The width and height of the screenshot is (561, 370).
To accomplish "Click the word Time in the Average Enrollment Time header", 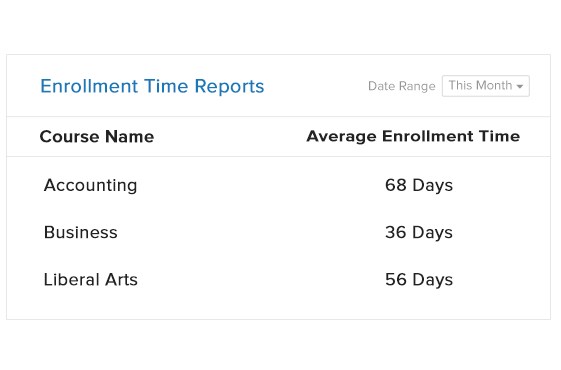I will point(499,136).
